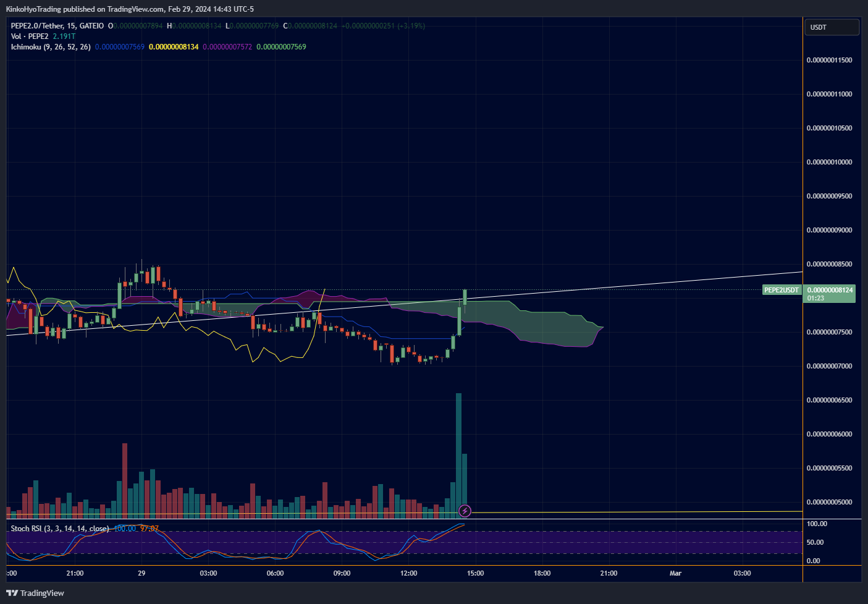868x604 pixels.
Task: Click the low price value L0.00000007769
Action: pos(252,26)
